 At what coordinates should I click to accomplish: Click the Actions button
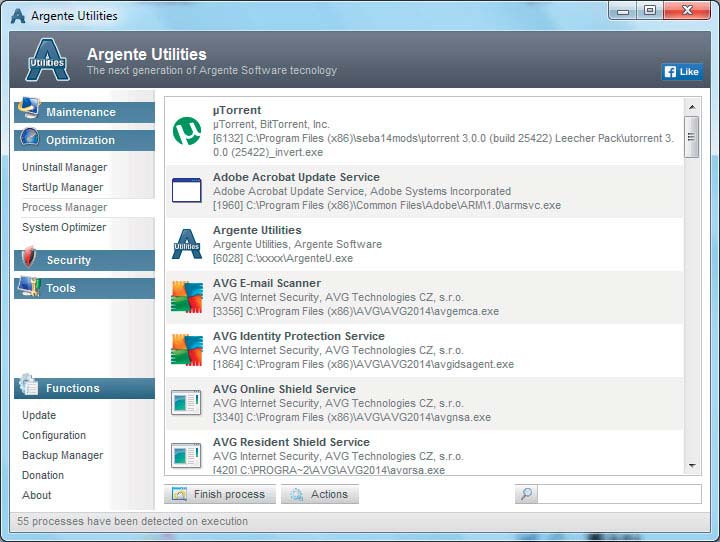[x=320, y=494]
